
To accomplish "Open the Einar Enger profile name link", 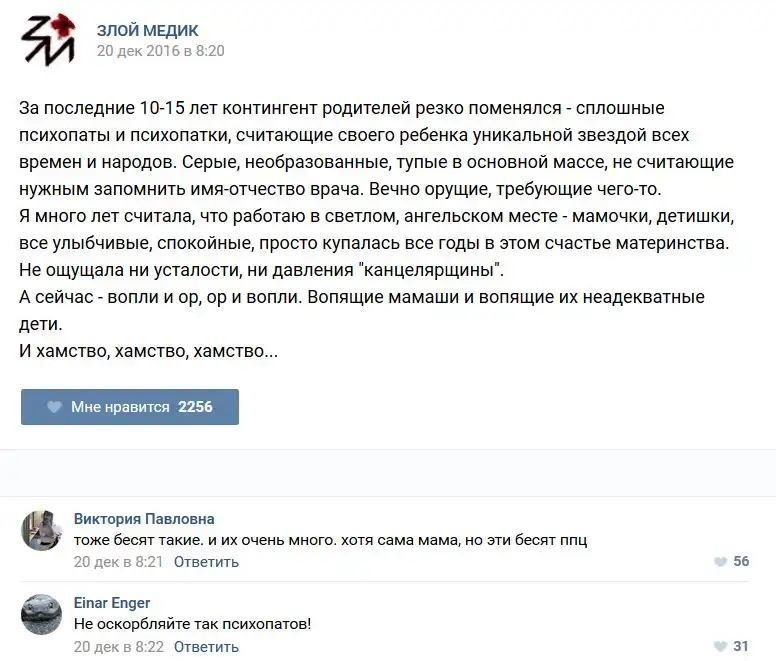I will (x=112, y=603).
